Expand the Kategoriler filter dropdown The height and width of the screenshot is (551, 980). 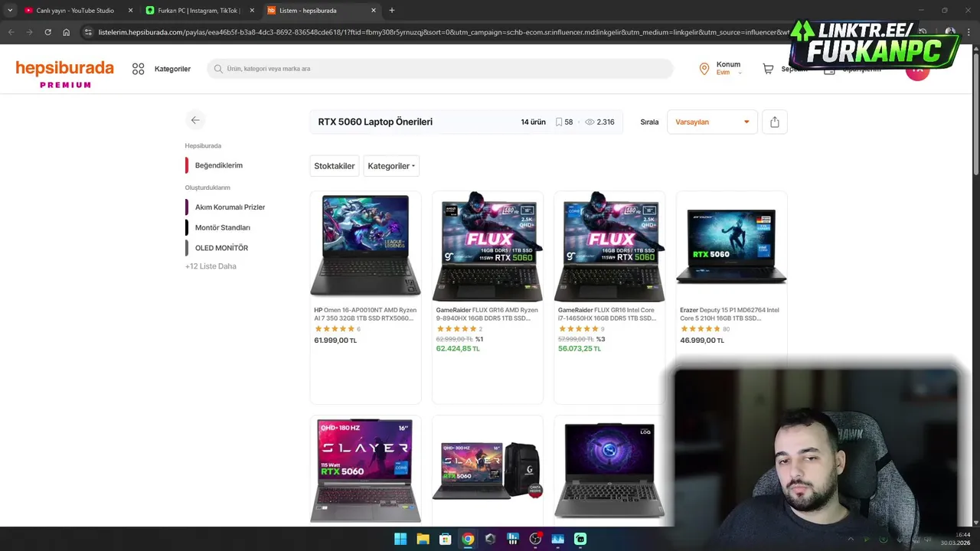coord(391,166)
